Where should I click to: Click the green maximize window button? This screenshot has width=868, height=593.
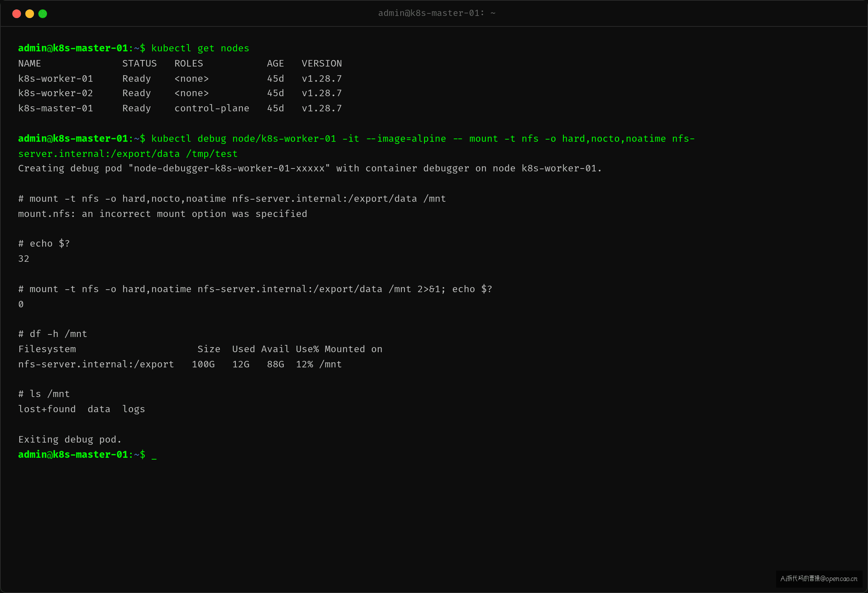click(x=43, y=14)
